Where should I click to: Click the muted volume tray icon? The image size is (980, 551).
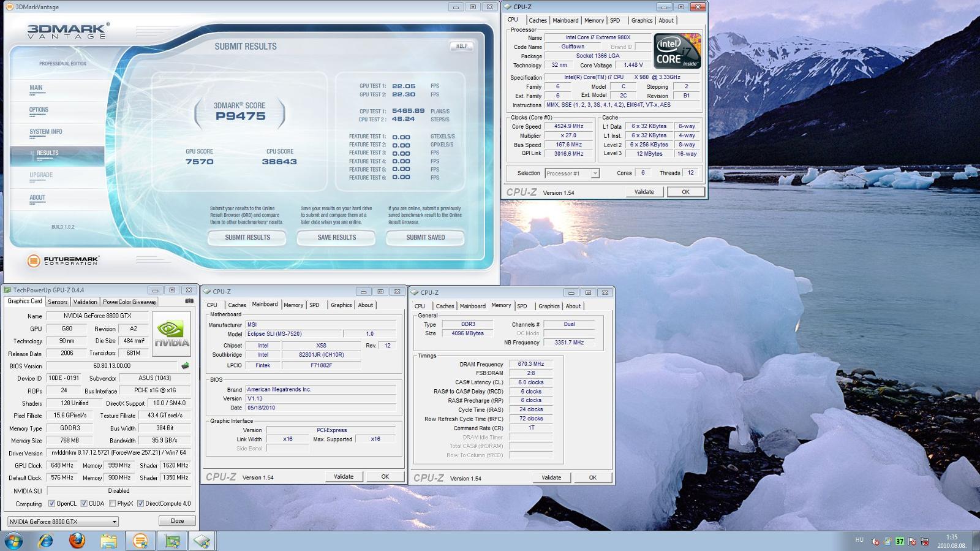pos(876,541)
